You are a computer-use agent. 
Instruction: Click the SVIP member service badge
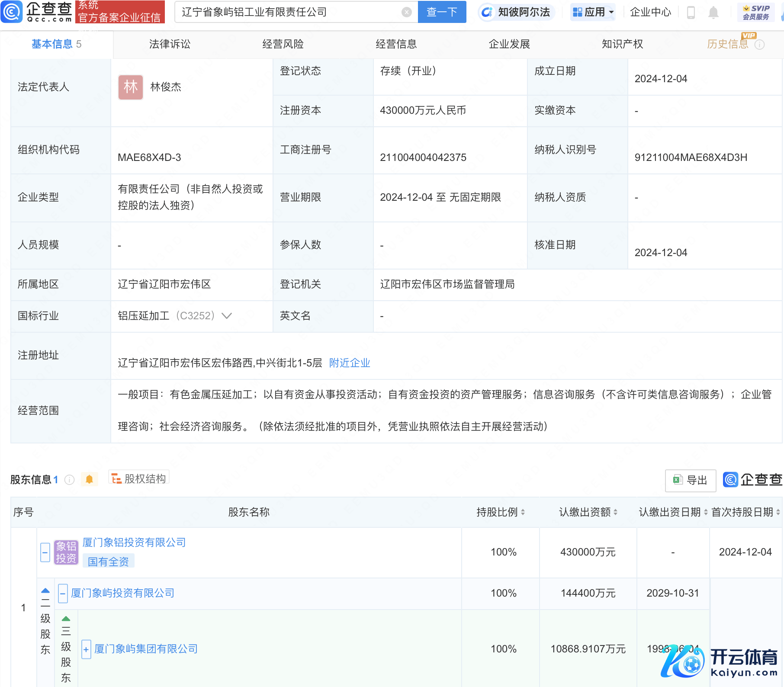click(756, 12)
